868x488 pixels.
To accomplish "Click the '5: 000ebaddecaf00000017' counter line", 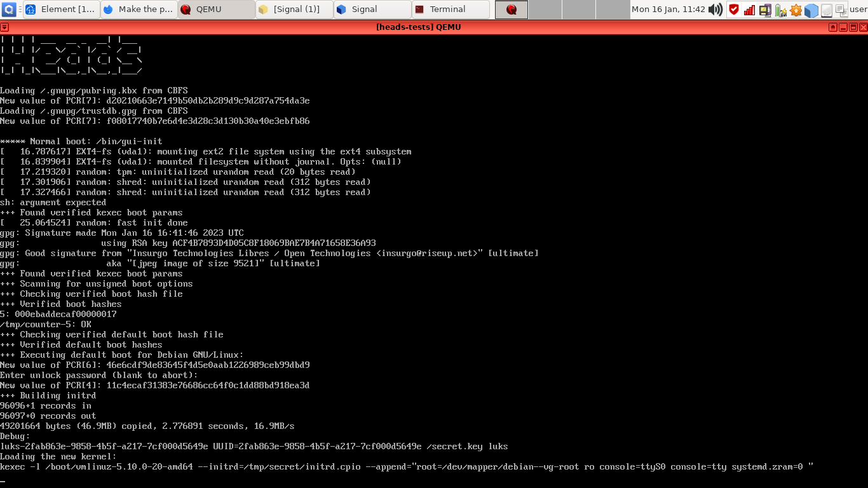I will [x=58, y=315].
